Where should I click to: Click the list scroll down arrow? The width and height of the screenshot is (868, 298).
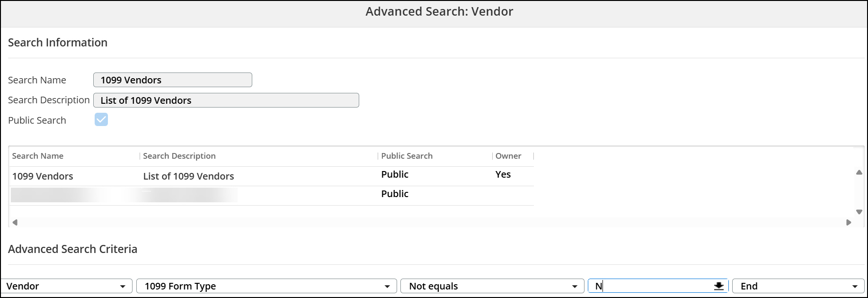pyautogui.click(x=859, y=212)
